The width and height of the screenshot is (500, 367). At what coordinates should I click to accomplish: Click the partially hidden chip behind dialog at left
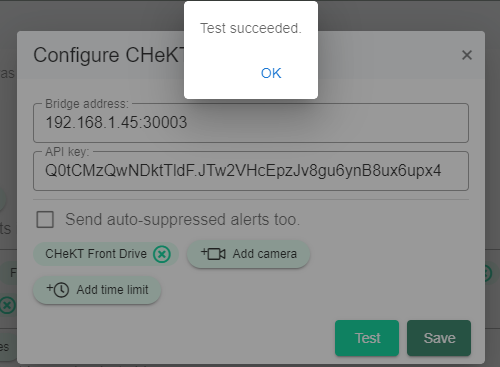click(8, 273)
